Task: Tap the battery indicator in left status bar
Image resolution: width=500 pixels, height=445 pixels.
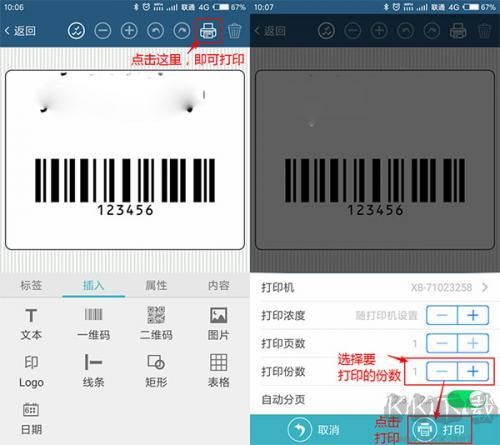Action: pos(221,7)
